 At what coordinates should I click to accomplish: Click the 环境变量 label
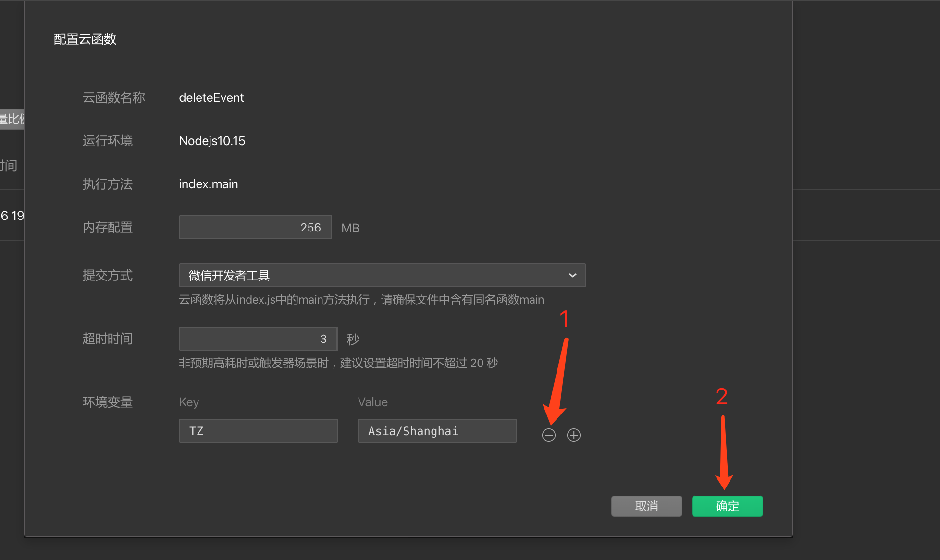(x=107, y=402)
